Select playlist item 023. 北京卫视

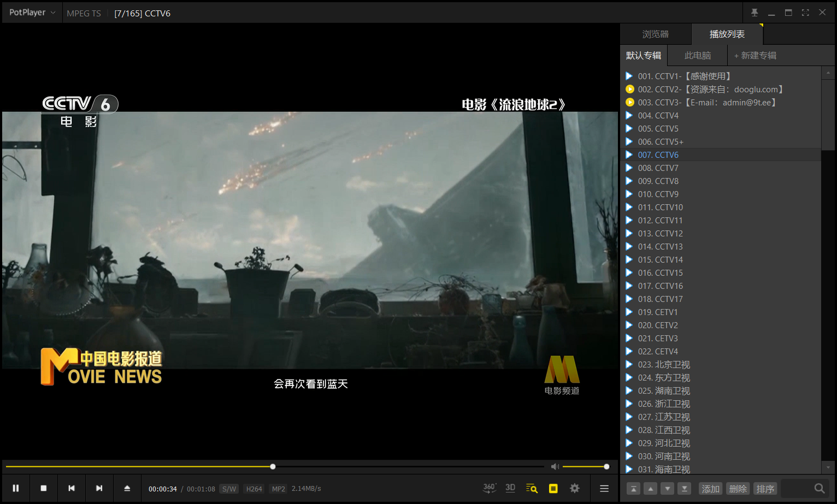tap(721, 364)
